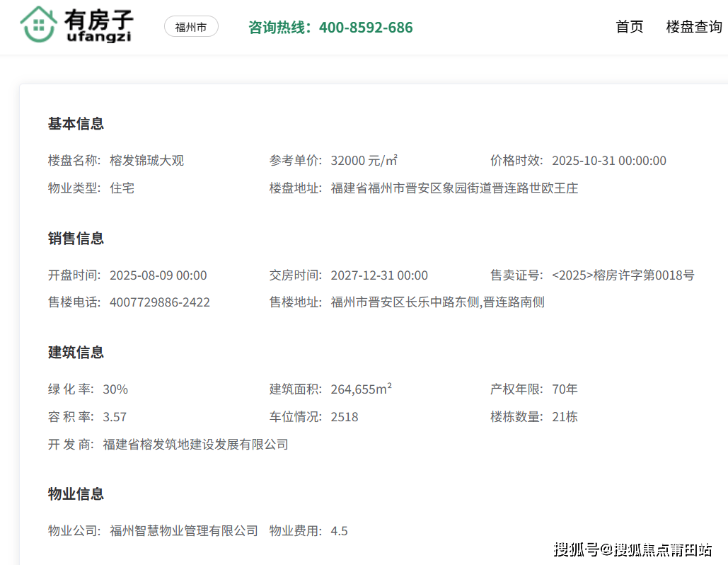Click the 有房子 ufangzi logo text
The width and height of the screenshot is (728, 565).
(x=98, y=26)
